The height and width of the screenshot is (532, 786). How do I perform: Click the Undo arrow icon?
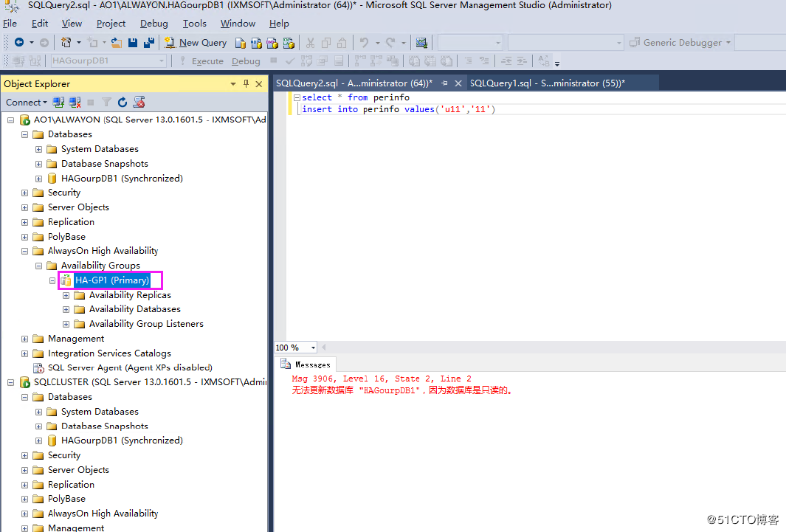(365, 43)
